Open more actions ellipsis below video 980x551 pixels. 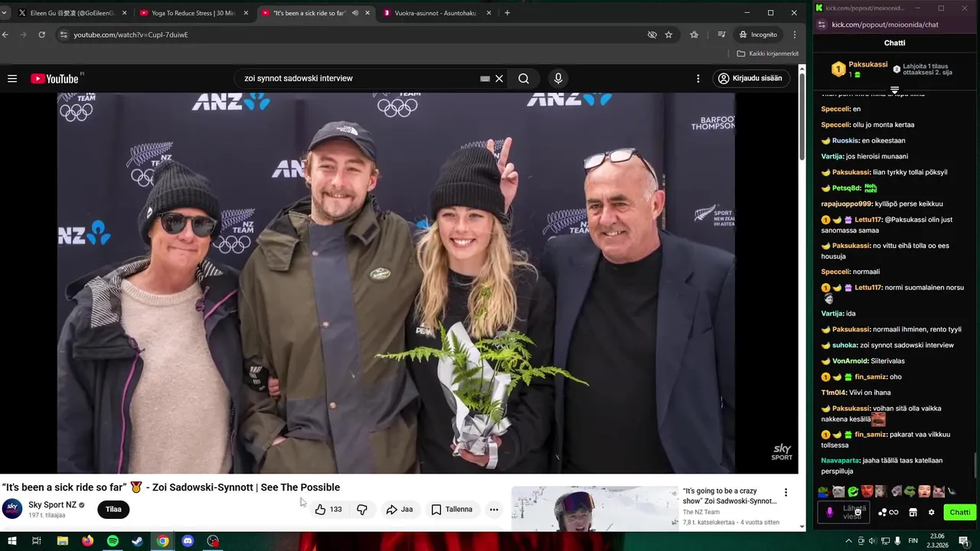click(494, 509)
